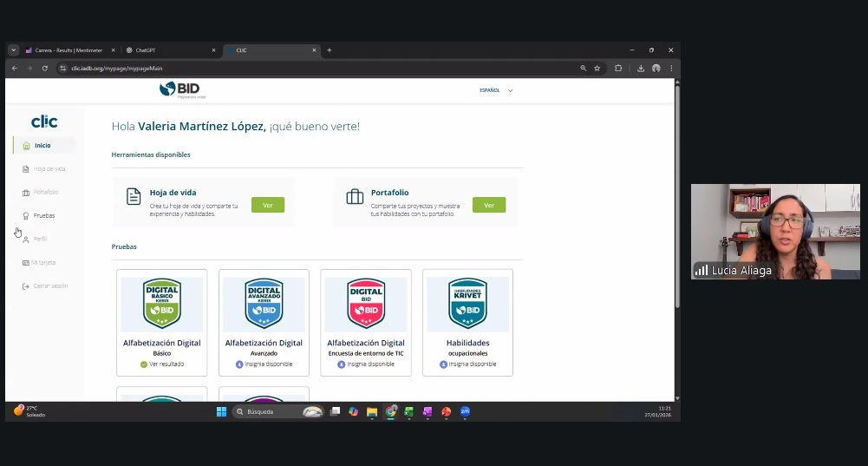Select Cerrar sesión to log out
Screen dimensions: 868x466
pos(45,286)
